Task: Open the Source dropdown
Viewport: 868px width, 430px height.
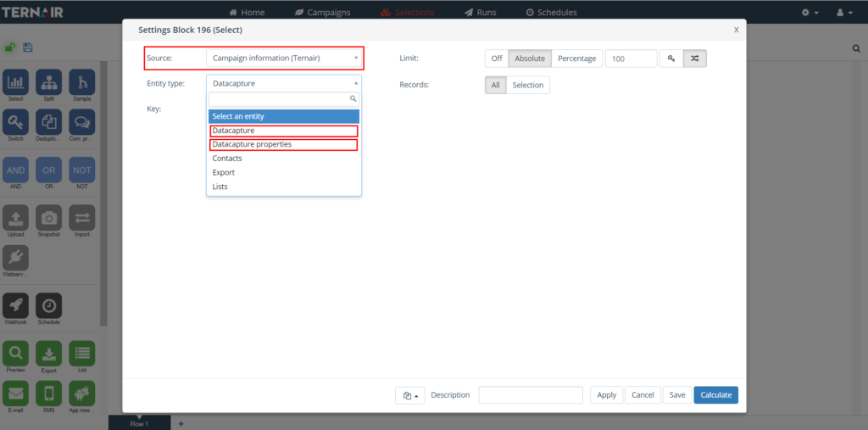Action: (x=284, y=58)
